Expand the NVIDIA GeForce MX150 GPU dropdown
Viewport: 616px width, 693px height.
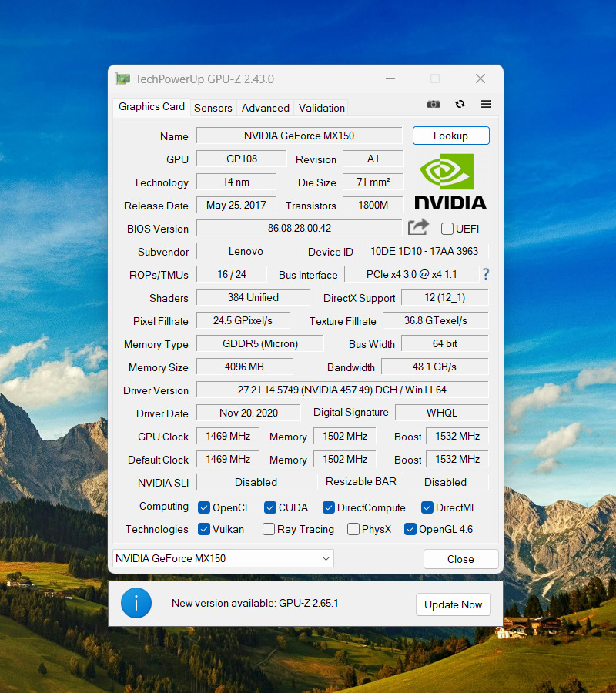223,559
